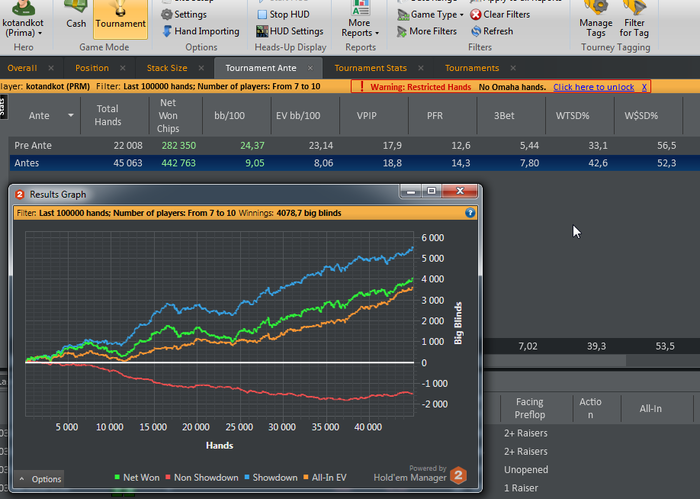Image resolution: width=700 pixels, height=499 pixels.
Task: Switch to Cash game mode
Action: [76, 16]
